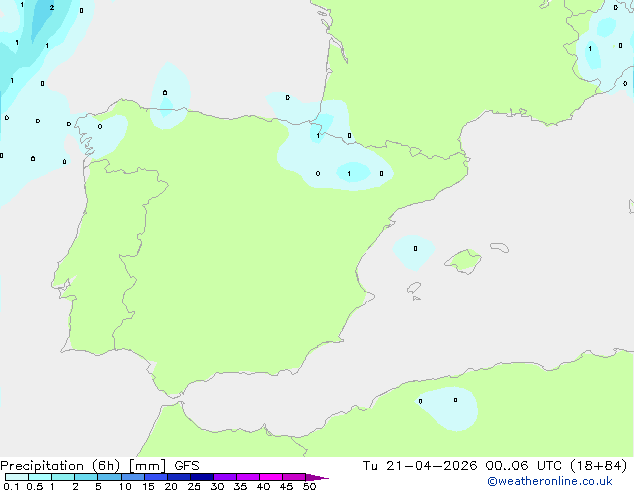Click the Mallorca island on the map

pyautogui.click(x=463, y=261)
